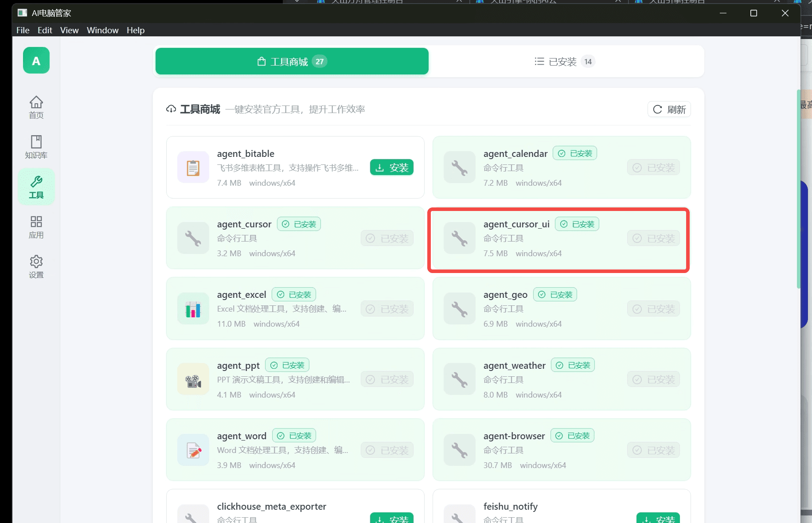Viewport: 812px width, 523px height.
Task: Open the 设置 settings gear icon
Action: pyautogui.click(x=36, y=266)
